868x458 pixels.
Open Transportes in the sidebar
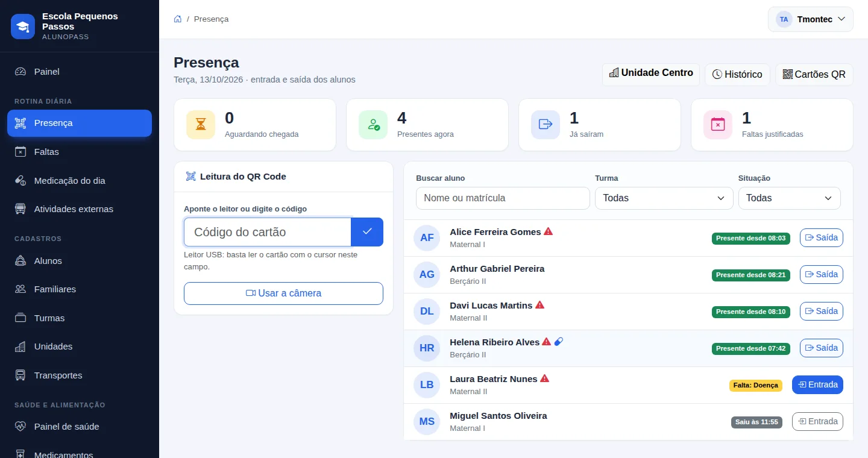[80, 375]
